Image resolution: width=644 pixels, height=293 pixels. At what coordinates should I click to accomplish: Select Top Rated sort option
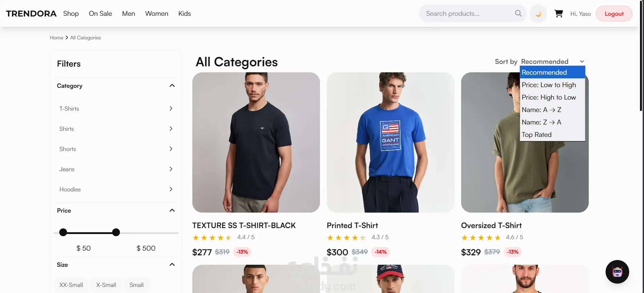pos(537,135)
